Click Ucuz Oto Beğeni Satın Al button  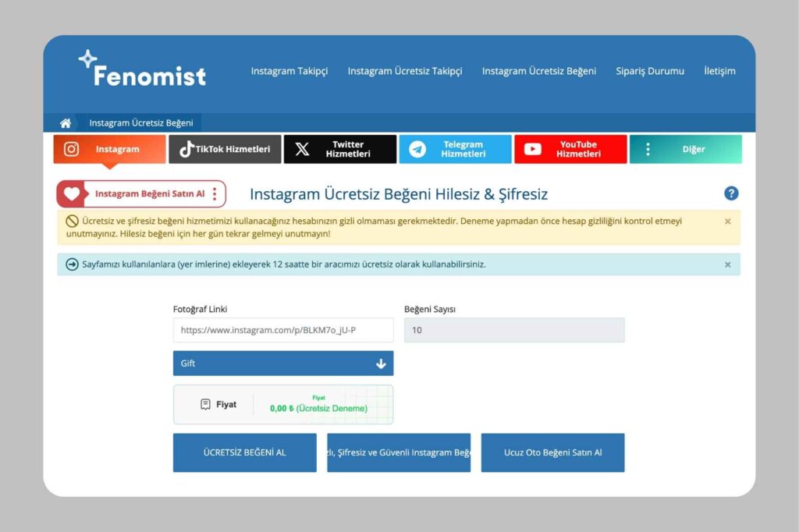click(553, 452)
